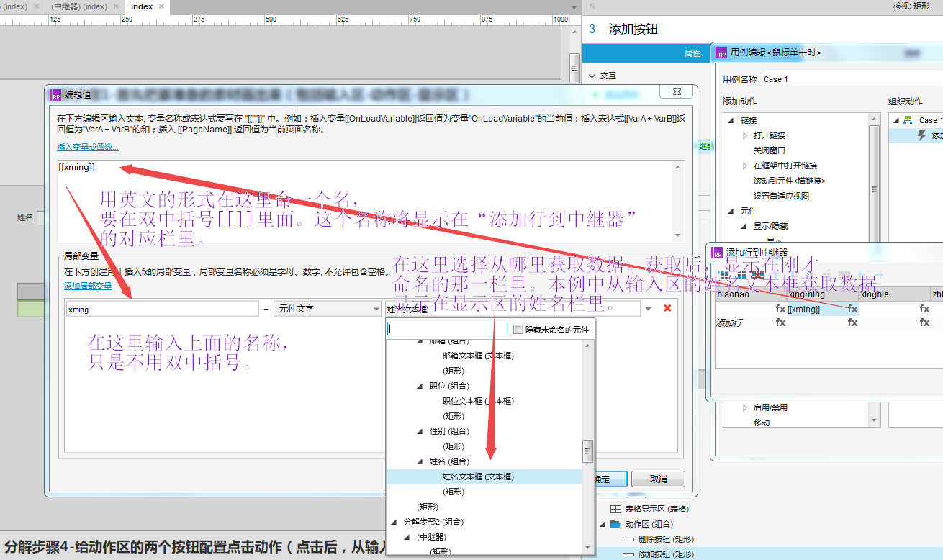This screenshot has height=560, width=943.
Task: Click fx icon in biaohao first row
Action: click(x=780, y=309)
